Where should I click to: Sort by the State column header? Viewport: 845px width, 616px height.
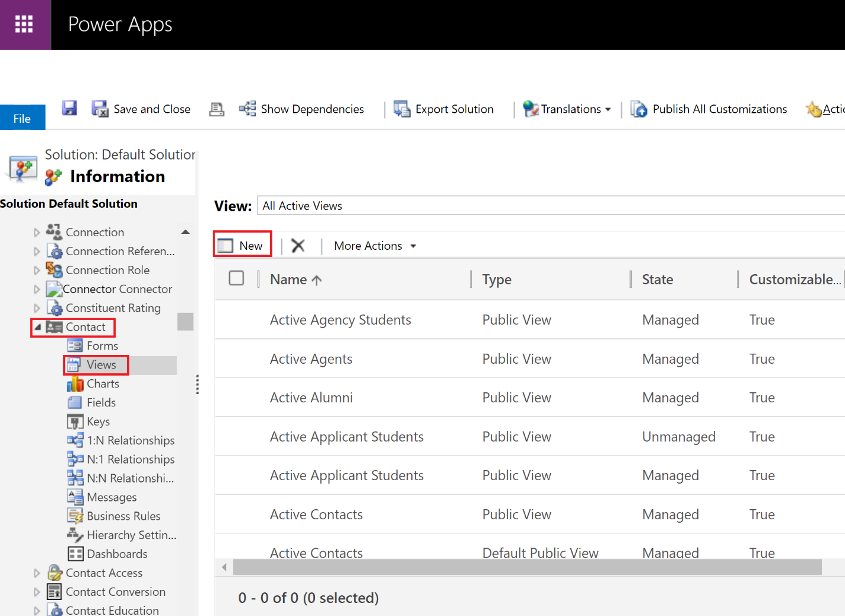click(x=658, y=279)
